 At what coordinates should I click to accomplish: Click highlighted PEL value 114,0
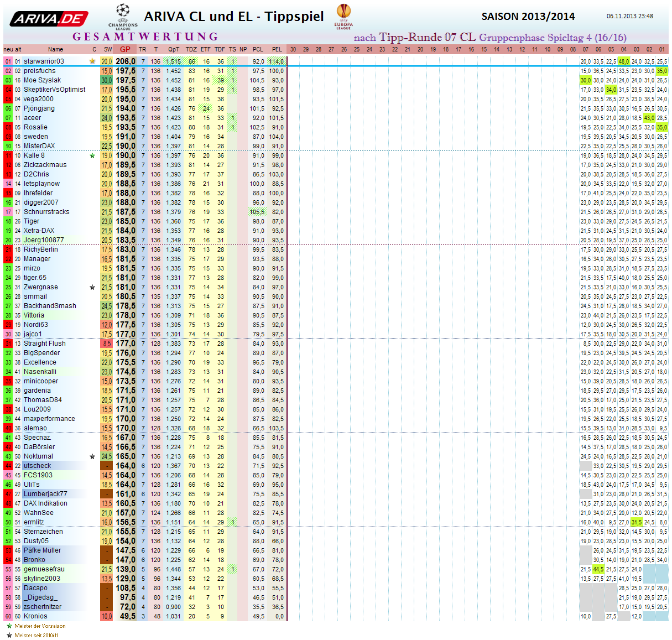276,61
